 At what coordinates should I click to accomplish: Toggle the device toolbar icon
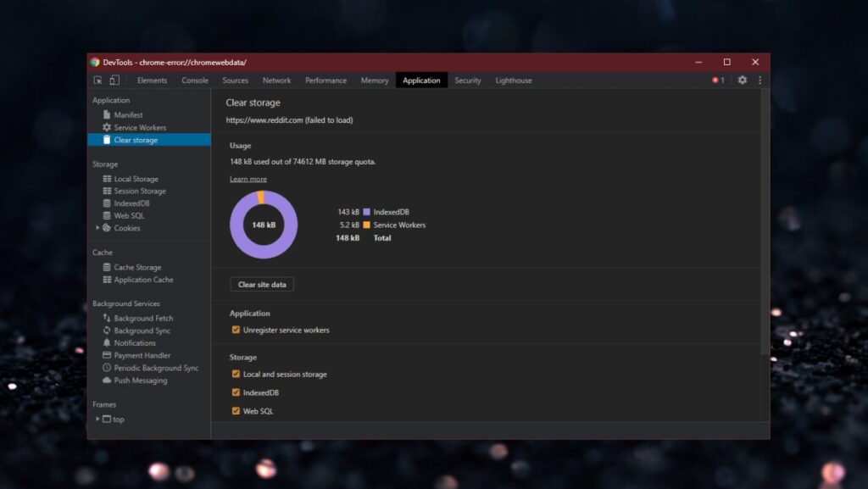(x=114, y=80)
